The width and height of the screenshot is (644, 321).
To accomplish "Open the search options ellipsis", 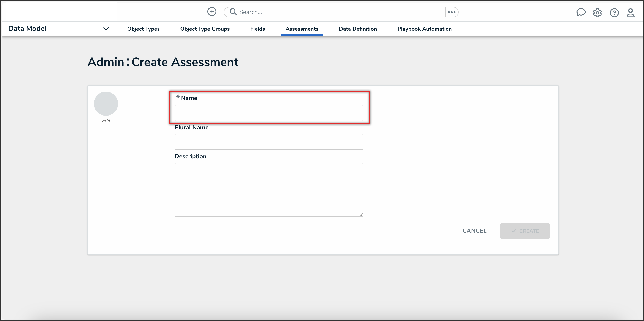I will [x=451, y=12].
